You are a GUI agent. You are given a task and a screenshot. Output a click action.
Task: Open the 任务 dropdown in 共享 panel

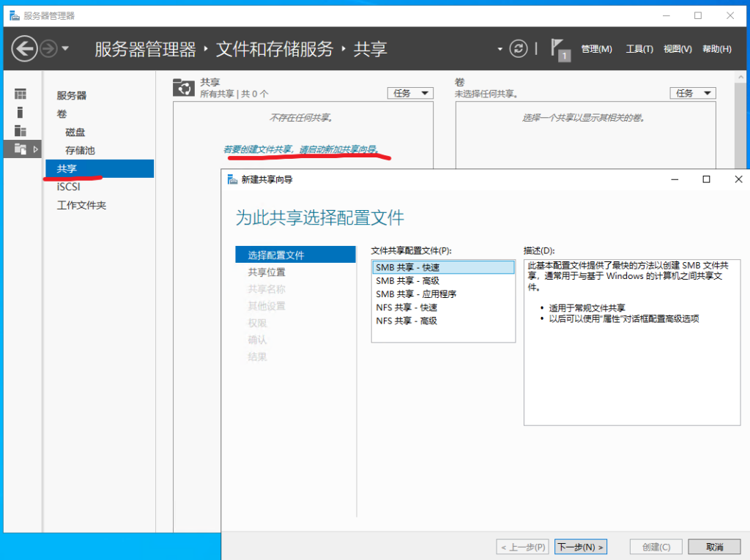pos(409,93)
